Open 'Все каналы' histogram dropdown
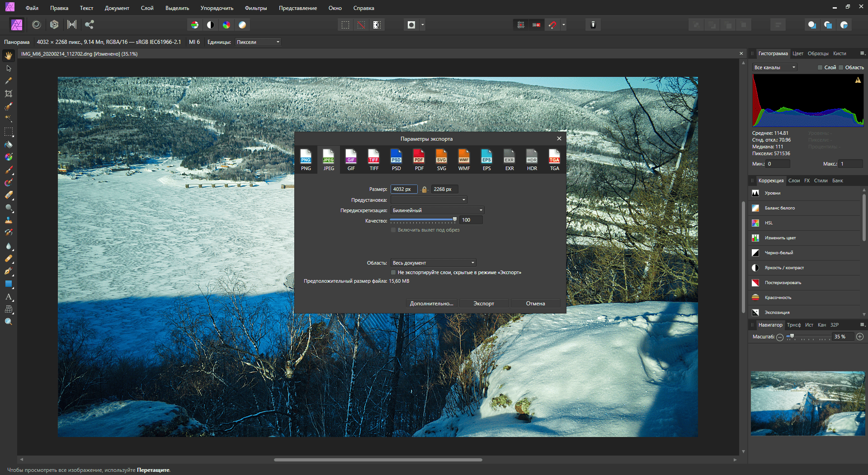Viewport: 868px width, 475px height. pyautogui.click(x=775, y=67)
